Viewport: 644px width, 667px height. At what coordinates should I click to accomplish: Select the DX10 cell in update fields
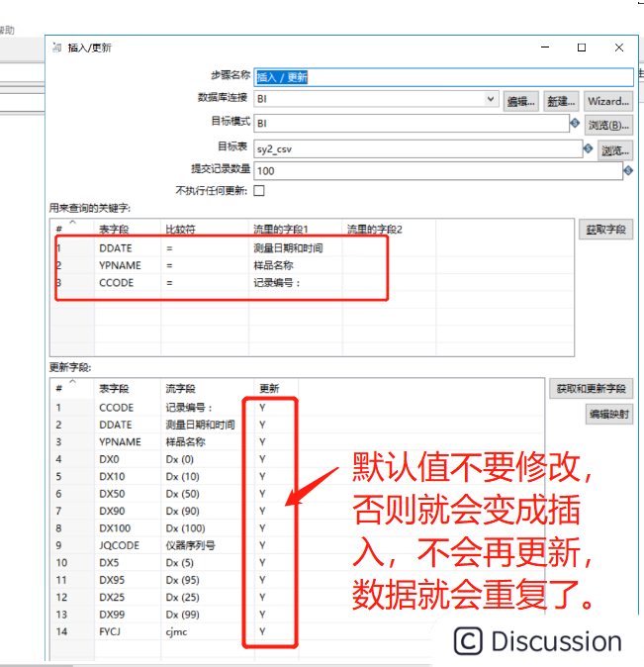coord(112,476)
